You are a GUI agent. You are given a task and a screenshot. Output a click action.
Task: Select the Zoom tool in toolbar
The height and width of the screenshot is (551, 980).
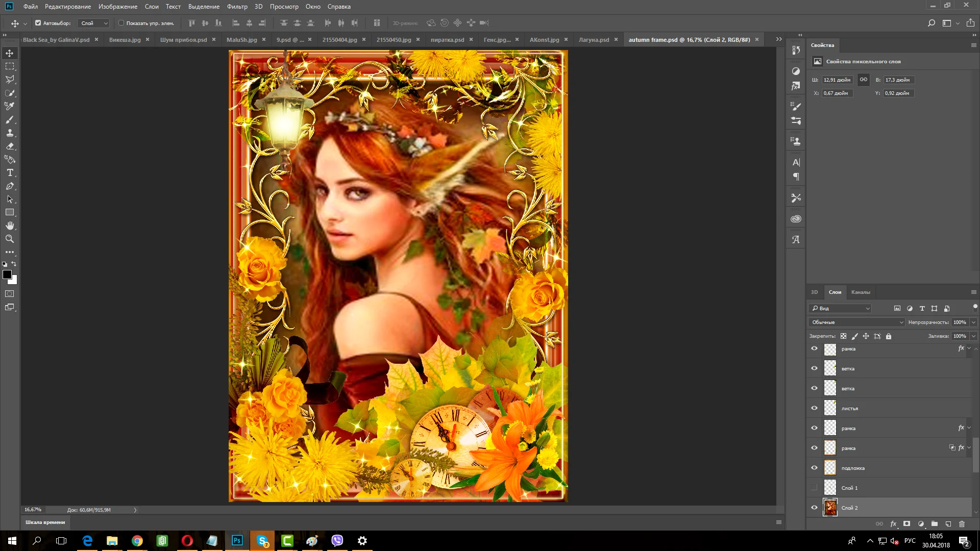click(x=10, y=239)
